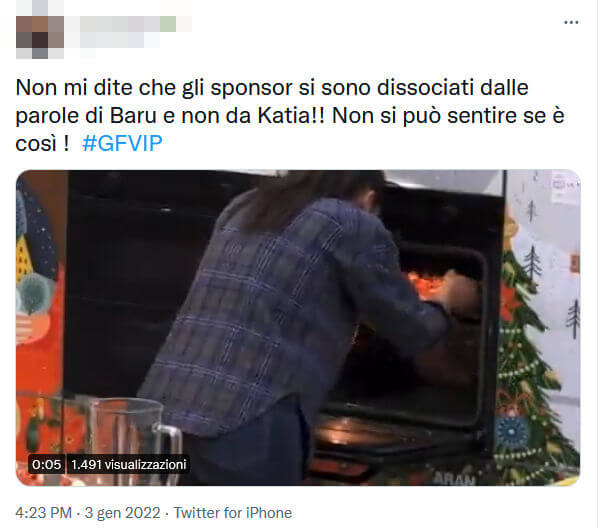Screen dimensions: 609x528
Task: Click the 0:05 video duration badge
Action: click(x=47, y=464)
